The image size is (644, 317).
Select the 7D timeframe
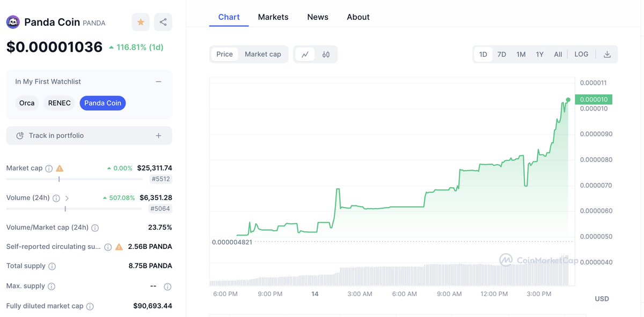coord(501,54)
